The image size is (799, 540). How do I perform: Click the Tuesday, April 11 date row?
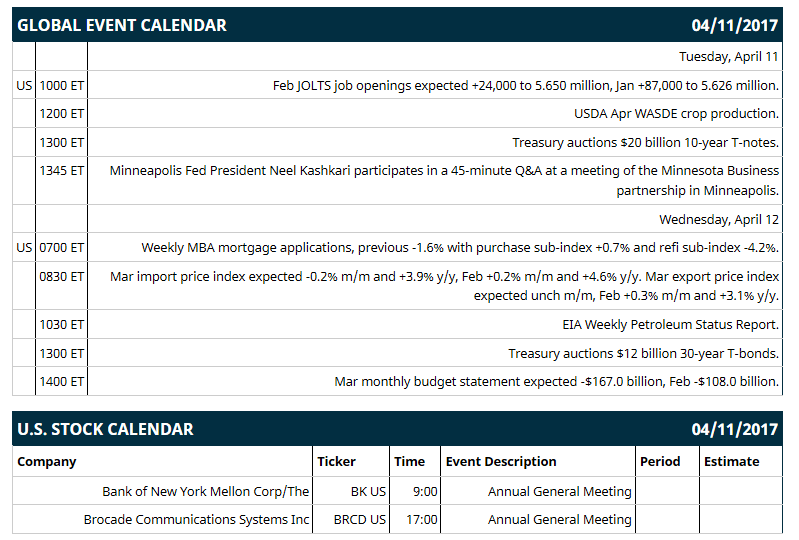(729, 57)
